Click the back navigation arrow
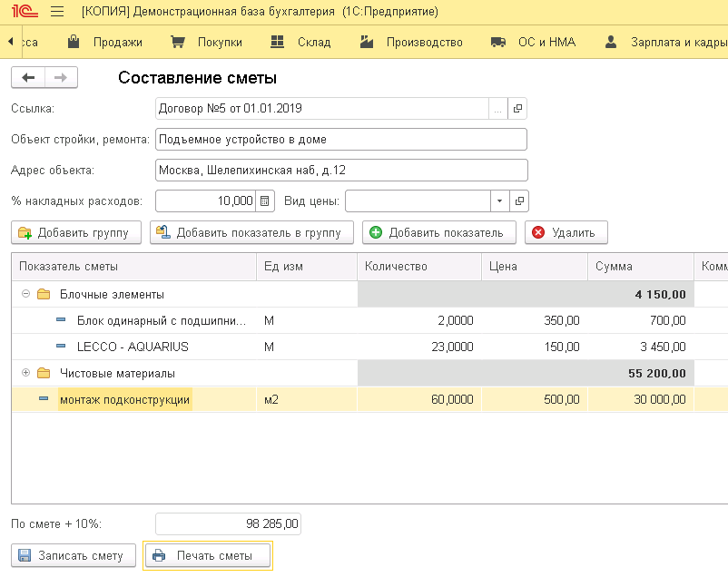This screenshot has height=577, width=728. [x=27, y=78]
